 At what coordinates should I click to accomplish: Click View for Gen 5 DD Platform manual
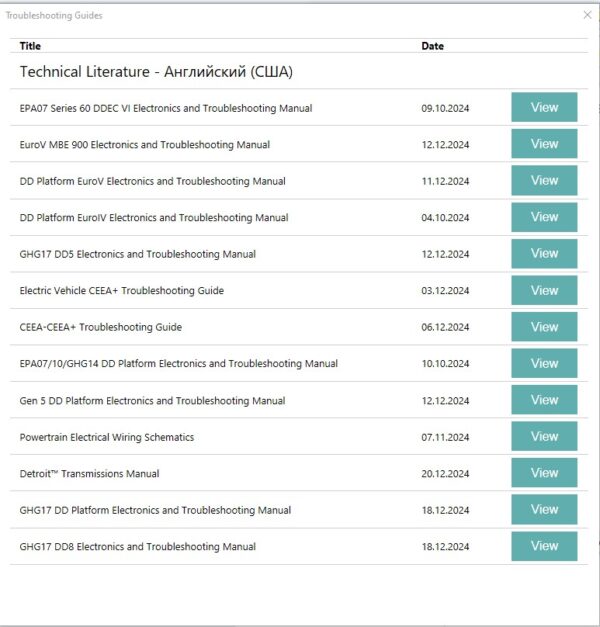(x=544, y=400)
